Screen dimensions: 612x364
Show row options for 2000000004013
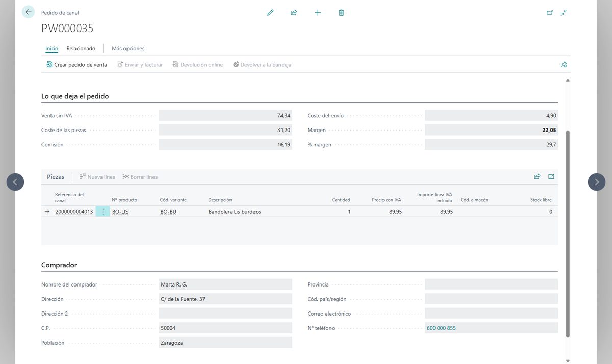click(x=103, y=212)
